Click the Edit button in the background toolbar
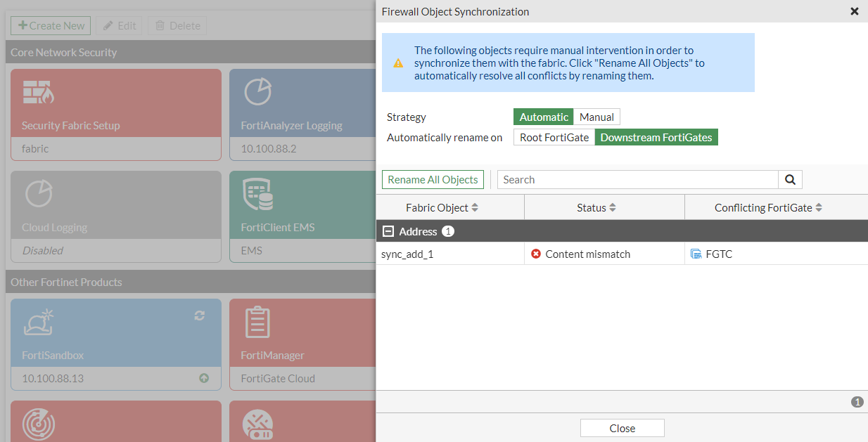Screen dimensions: 868x442 pos(119,25)
